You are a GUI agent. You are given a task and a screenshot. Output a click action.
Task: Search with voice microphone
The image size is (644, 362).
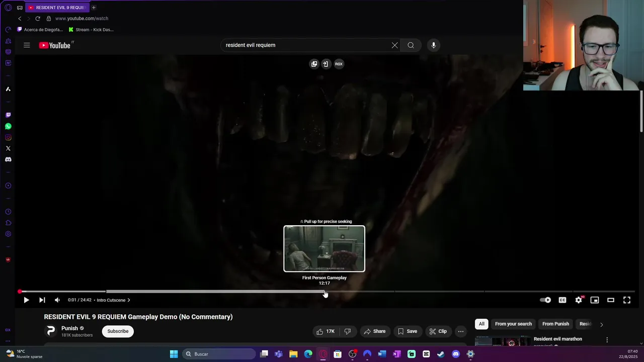433,45
